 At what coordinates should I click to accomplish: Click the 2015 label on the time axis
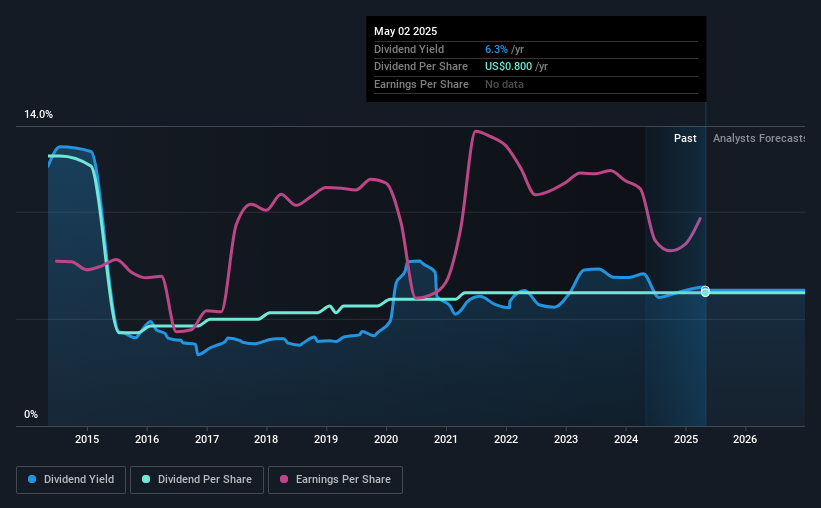click(x=87, y=439)
